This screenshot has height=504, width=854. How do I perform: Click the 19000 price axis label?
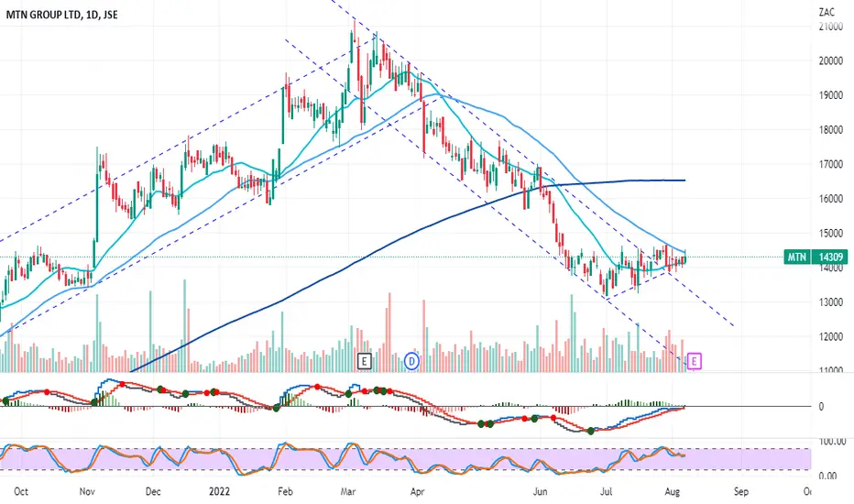(x=830, y=94)
